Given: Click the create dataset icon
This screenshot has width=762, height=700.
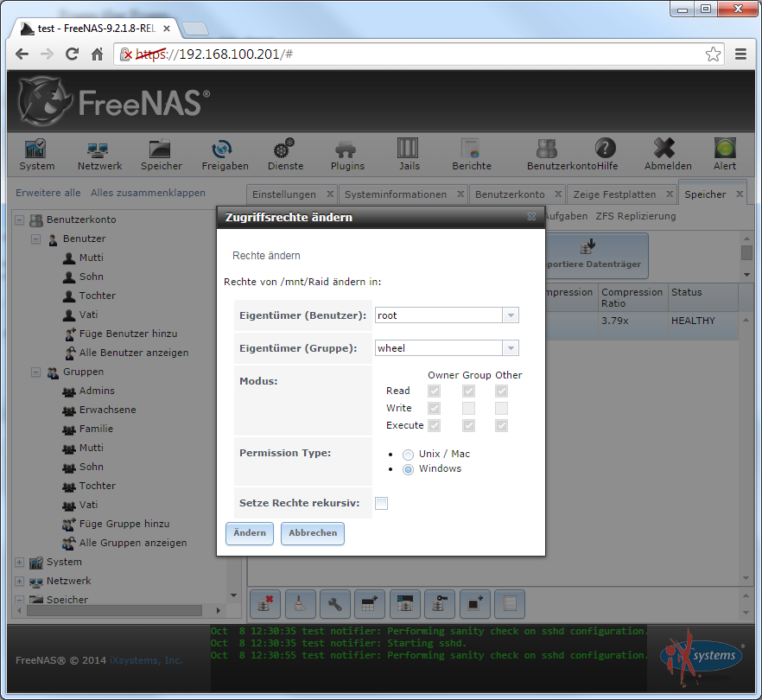Looking at the screenshot, I should coord(370,604).
